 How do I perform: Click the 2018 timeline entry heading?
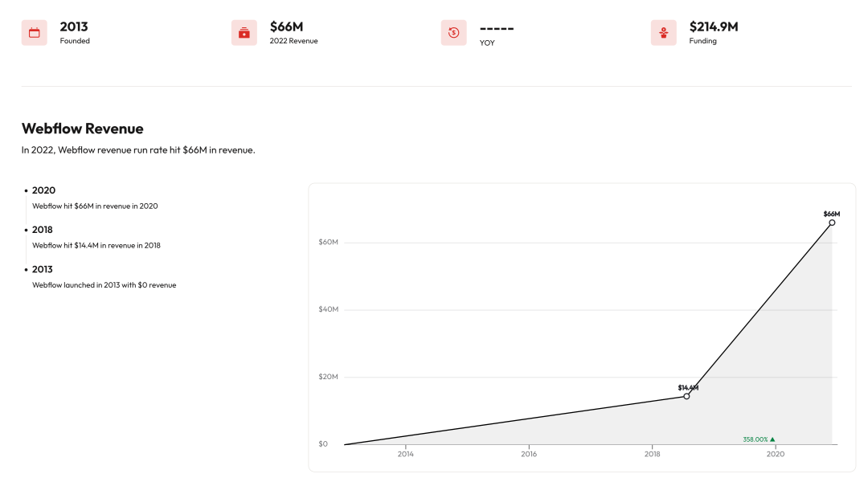pyautogui.click(x=43, y=230)
